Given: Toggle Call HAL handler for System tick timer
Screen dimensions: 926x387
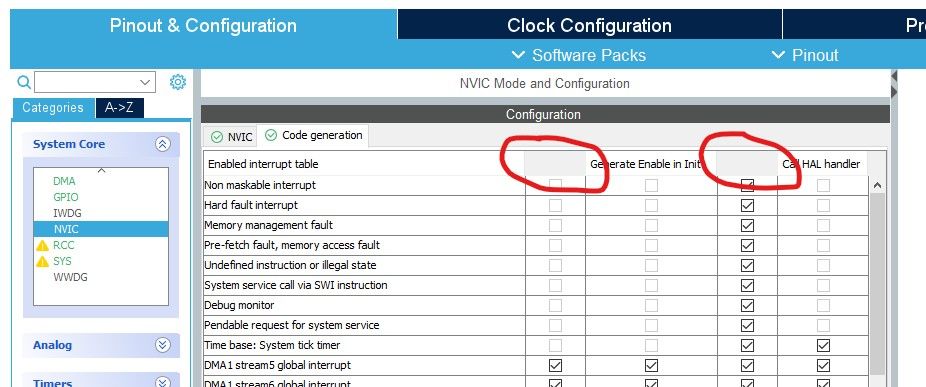Looking at the screenshot, I should (823, 345).
